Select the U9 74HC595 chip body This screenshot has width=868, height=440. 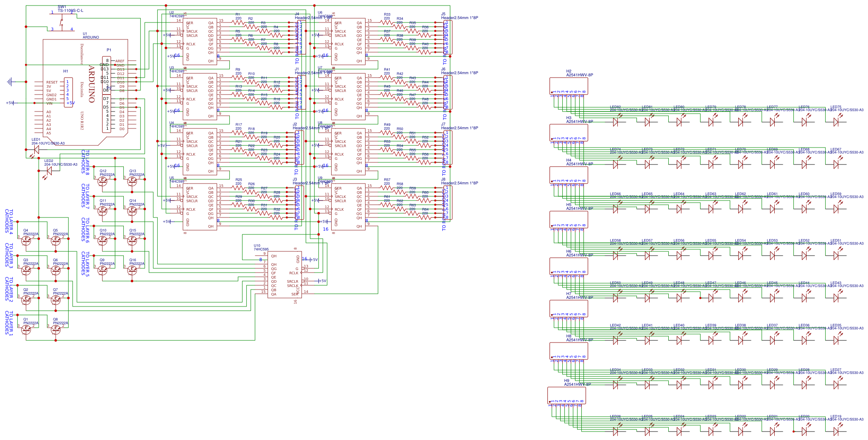click(x=348, y=207)
